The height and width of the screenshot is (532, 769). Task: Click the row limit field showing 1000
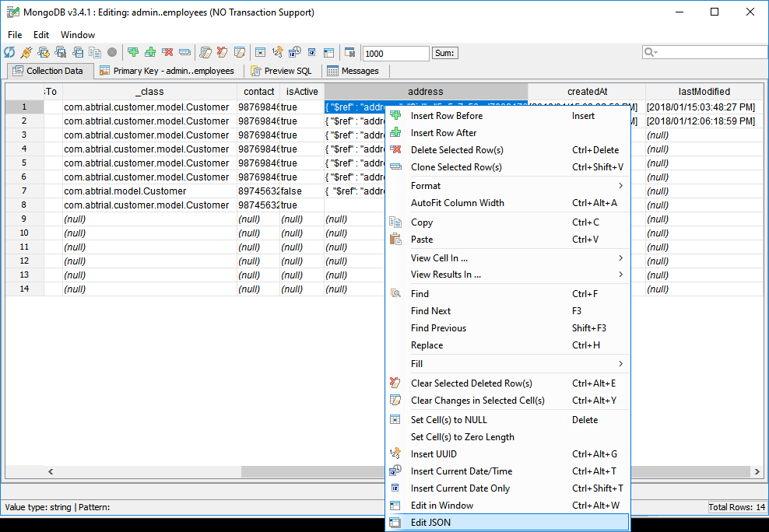tap(395, 54)
